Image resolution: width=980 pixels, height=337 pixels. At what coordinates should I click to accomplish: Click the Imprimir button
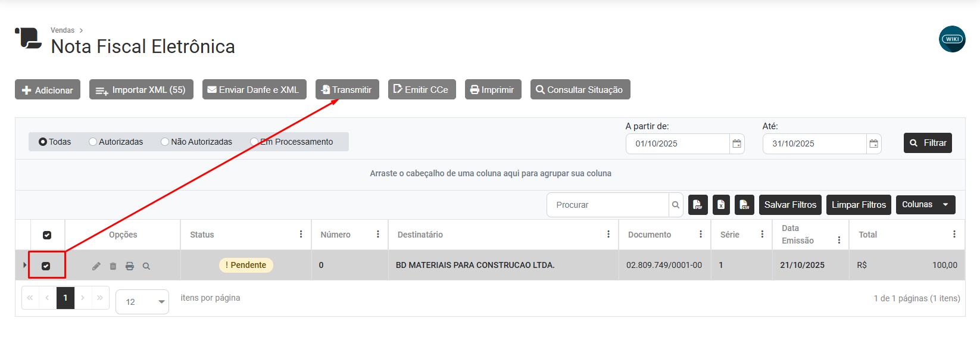(493, 90)
